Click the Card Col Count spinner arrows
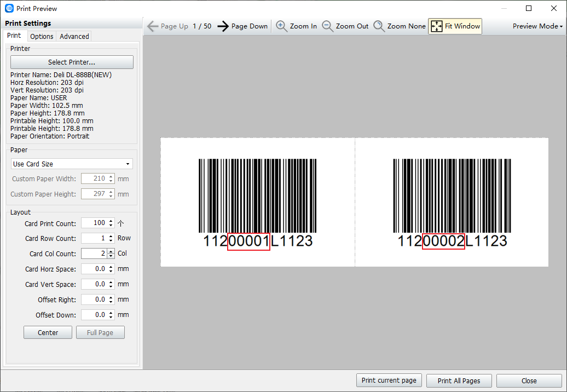 coord(111,253)
